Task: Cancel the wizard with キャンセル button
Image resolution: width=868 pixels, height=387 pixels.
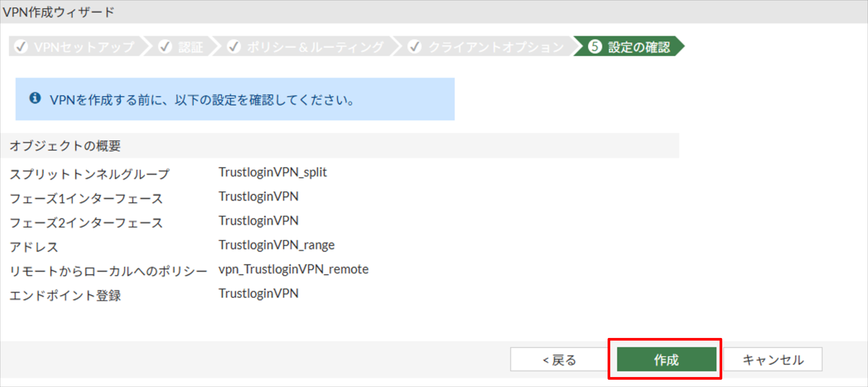Action: (773, 359)
